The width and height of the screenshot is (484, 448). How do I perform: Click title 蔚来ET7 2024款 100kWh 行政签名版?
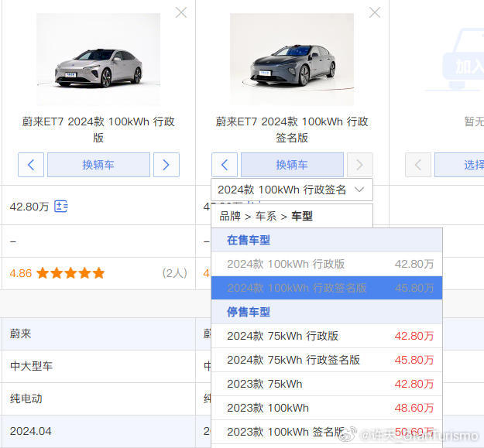(x=292, y=129)
